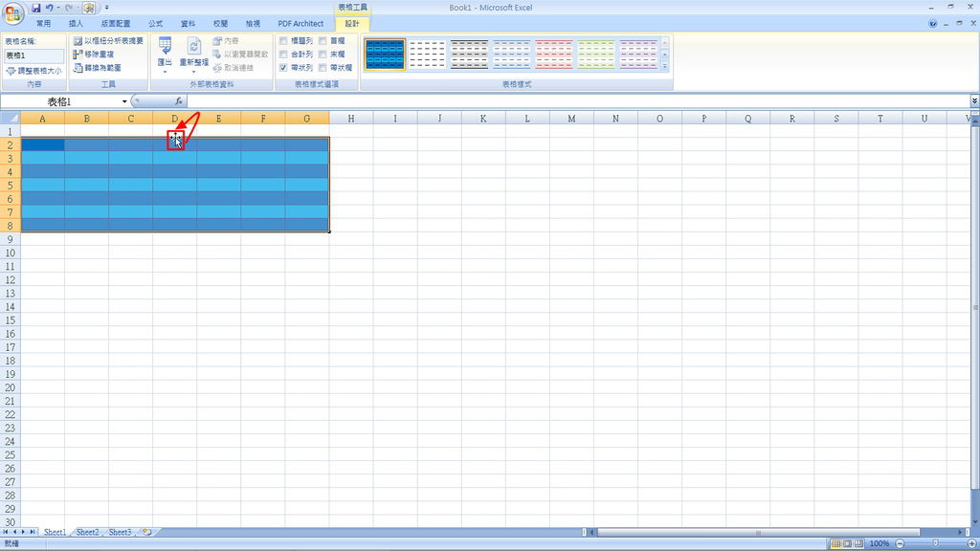Image resolution: width=980 pixels, height=551 pixels.
Task: Apply the green table style
Action: 596,55
